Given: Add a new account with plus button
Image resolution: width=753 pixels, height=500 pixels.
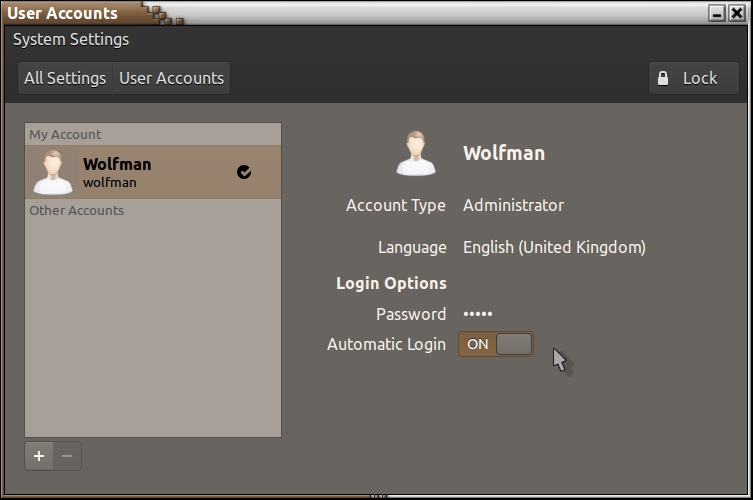Looking at the screenshot, I should point(39,456).
